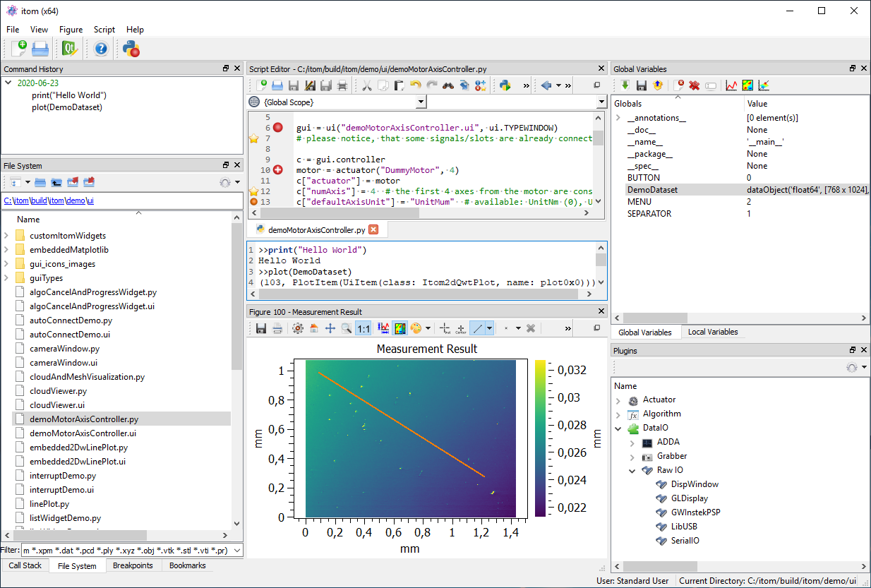Expand the Actuator plugin node
The width and height of the screenshot is (871, 588).
(x=618, y=400)
